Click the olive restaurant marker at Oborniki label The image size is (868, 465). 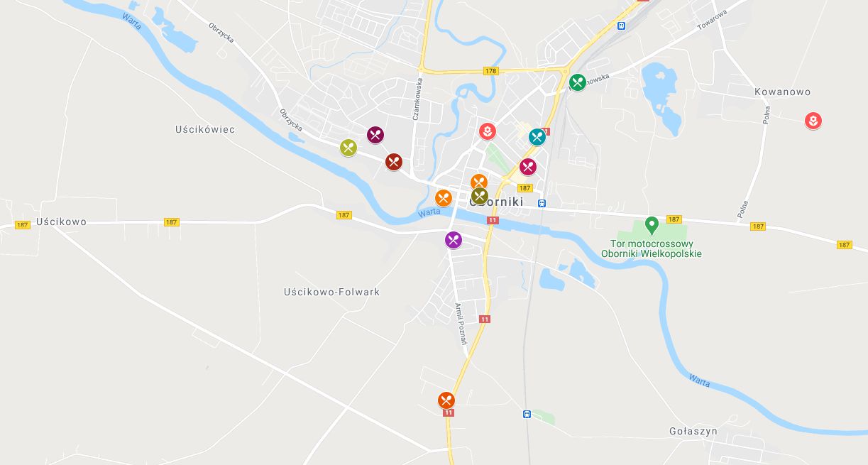[480, 197]
